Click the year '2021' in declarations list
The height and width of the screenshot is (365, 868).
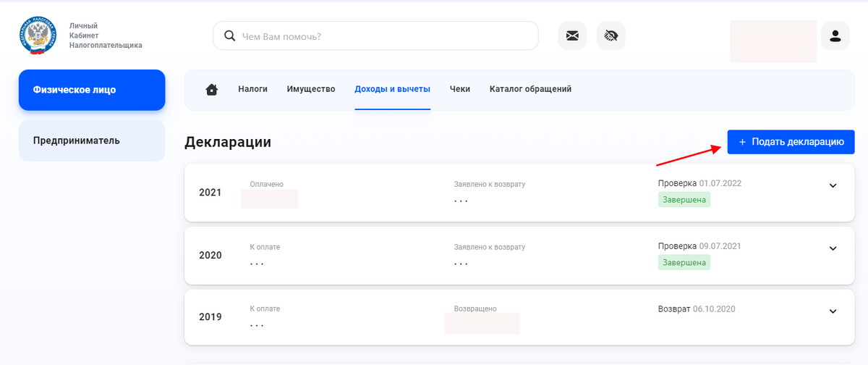[x=210, y=193]
